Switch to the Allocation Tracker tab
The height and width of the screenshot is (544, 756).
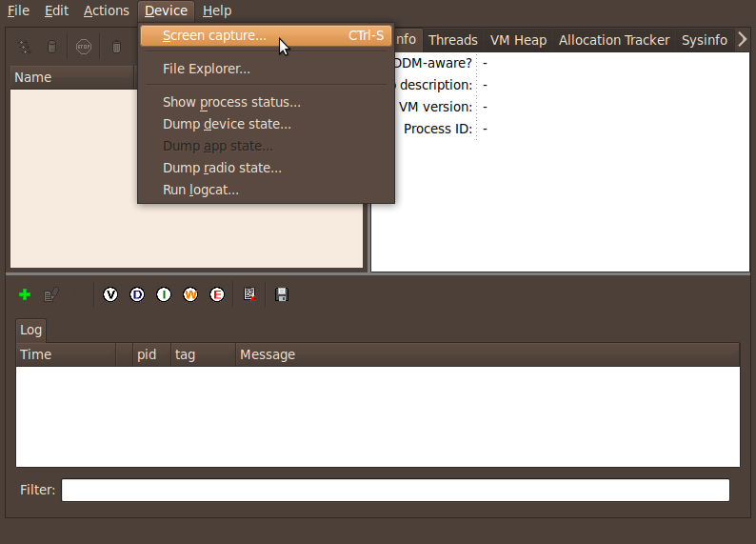point(614,40)
